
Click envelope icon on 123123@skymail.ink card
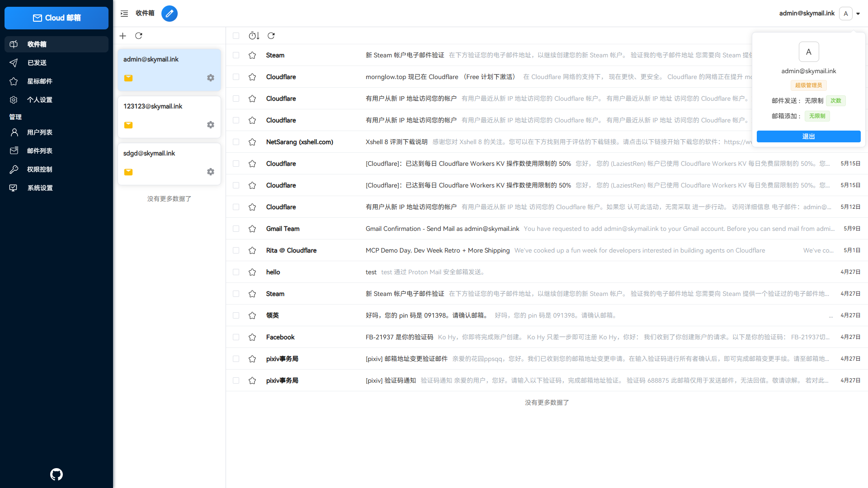tap(128, 125)
